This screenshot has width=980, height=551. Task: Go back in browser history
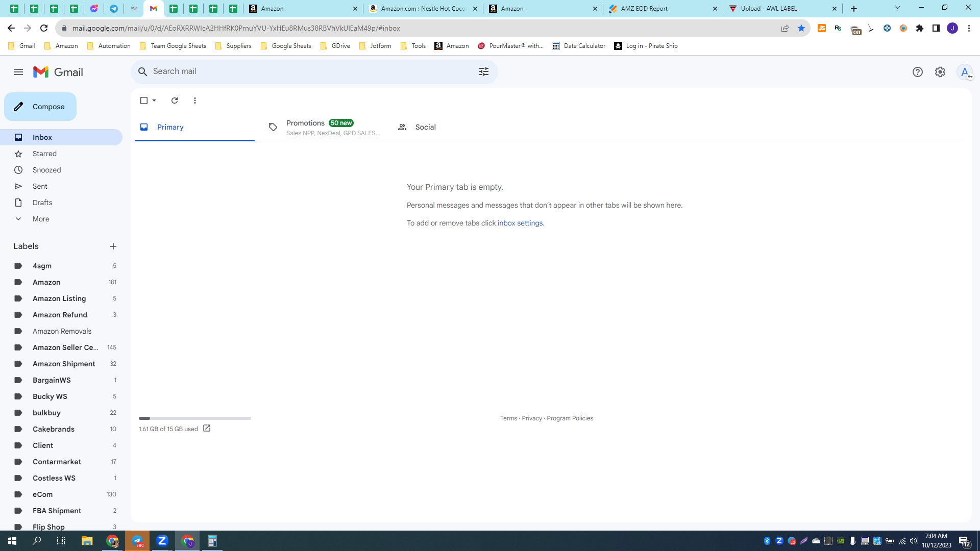(11, 28)
